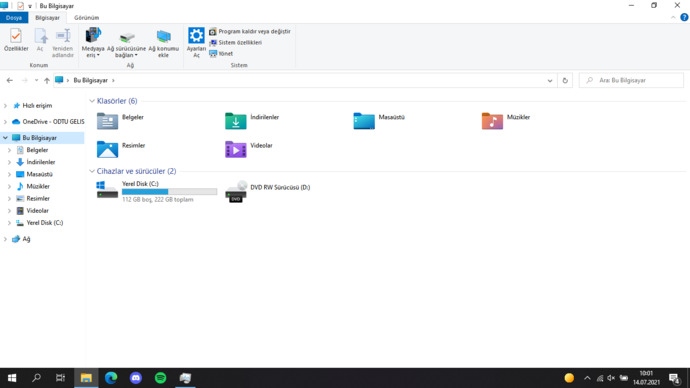Screen dimensions: 690x388
Task: Select the Videolar folder icon
Action: (236, 149)
